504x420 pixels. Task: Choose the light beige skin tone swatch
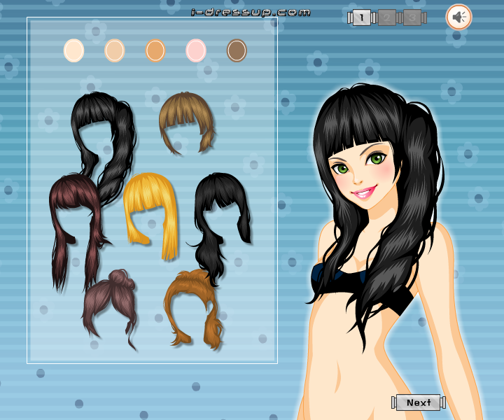click(x=114, y=50)
